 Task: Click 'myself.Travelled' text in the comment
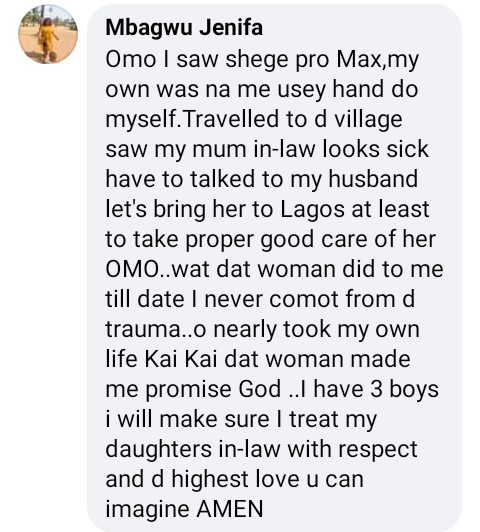click(x=192, y=119)
